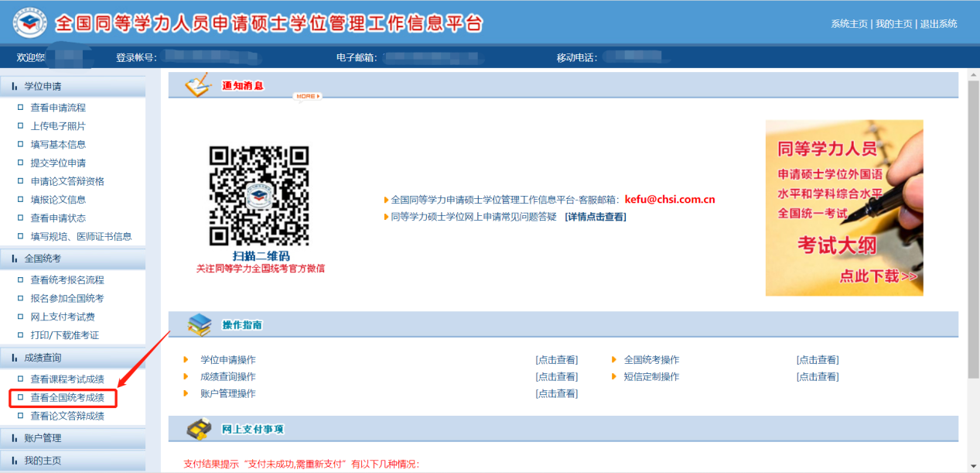This screenshot has height=473, width=980.
Task: Click orange arrow bullet before 全国统考操作
Action: point(614,360)
